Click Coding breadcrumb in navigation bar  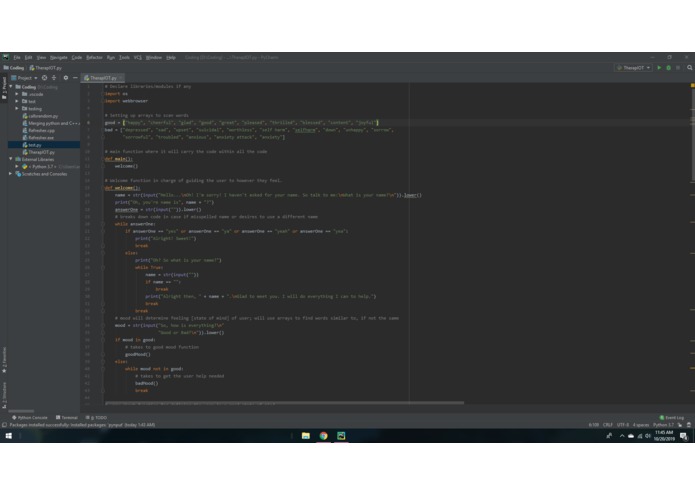[x=14, y=68]
